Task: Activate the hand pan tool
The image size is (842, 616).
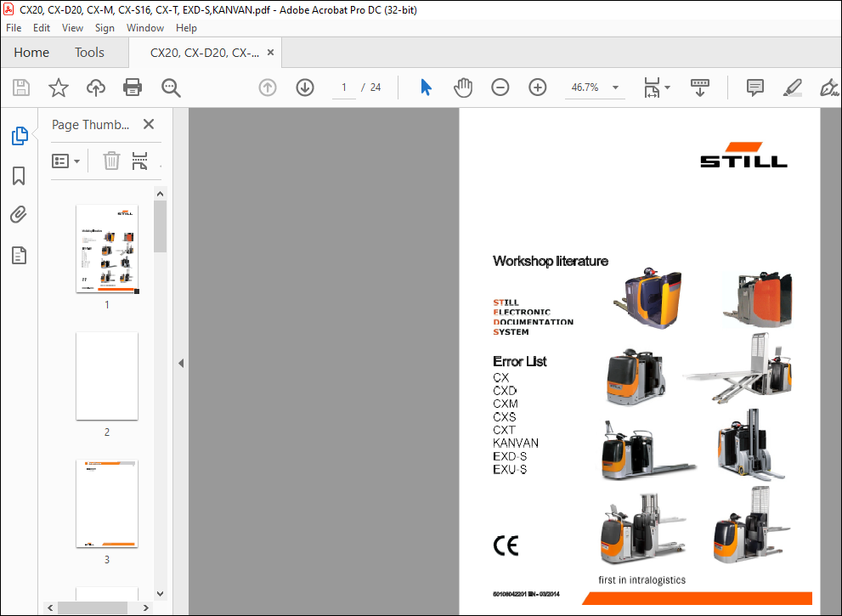Action: pos(462,87)
